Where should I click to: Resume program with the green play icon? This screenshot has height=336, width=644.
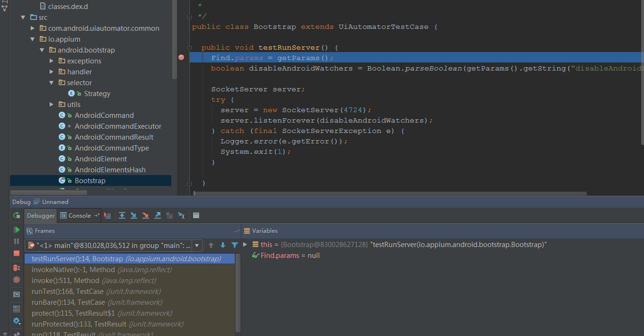point(17,230)
